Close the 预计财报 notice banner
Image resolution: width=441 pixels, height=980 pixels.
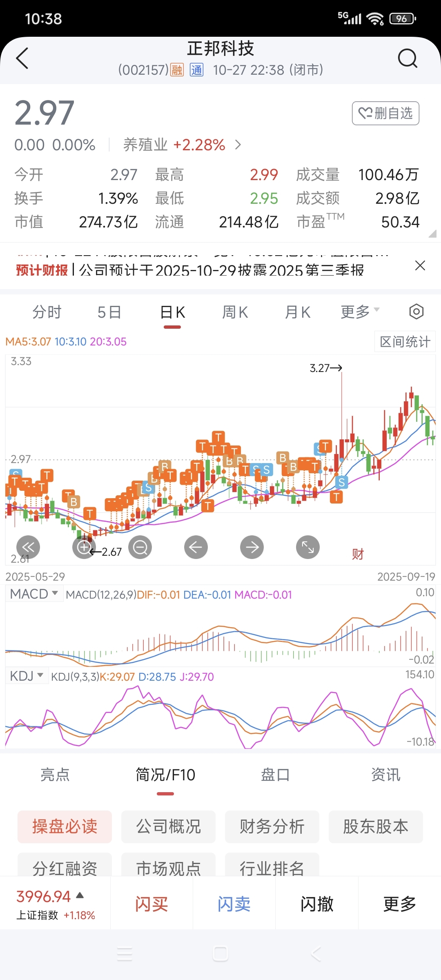pos(420,266)
